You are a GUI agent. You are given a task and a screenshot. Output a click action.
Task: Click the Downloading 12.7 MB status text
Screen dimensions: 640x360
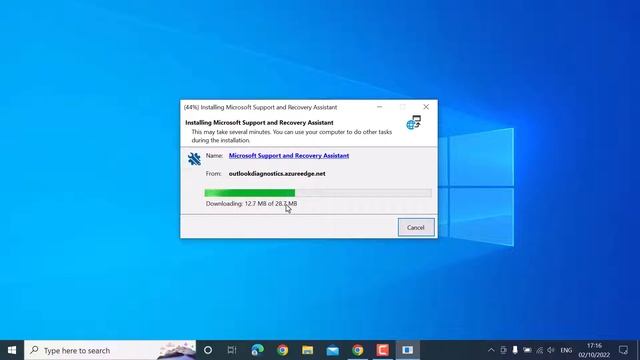251,203
